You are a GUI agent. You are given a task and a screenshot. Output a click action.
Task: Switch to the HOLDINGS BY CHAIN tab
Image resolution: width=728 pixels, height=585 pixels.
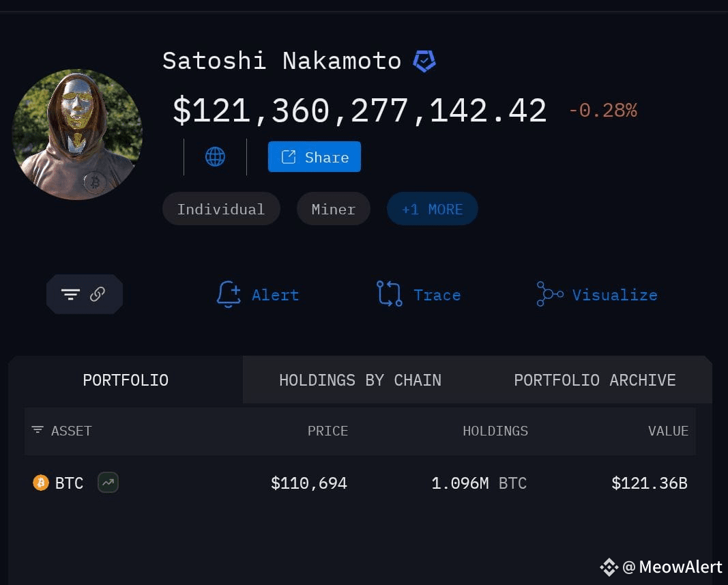[360, 380]
